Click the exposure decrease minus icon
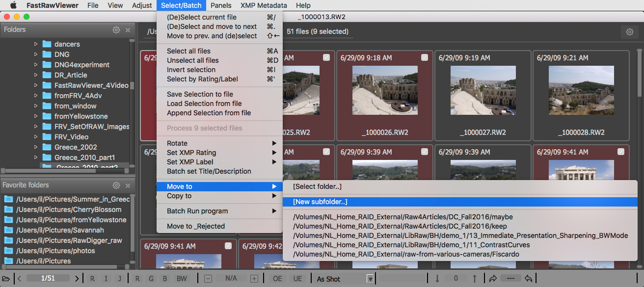 tap(208, 279)
